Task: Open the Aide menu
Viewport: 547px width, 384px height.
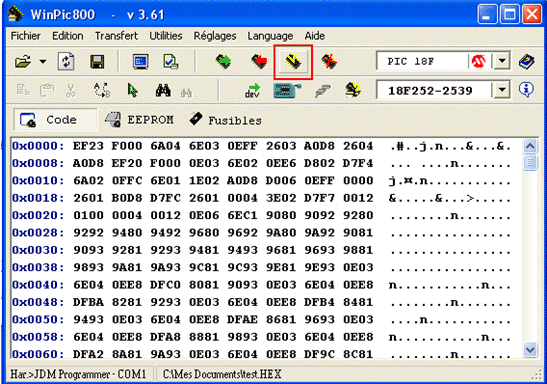Action: pos(315,36)
